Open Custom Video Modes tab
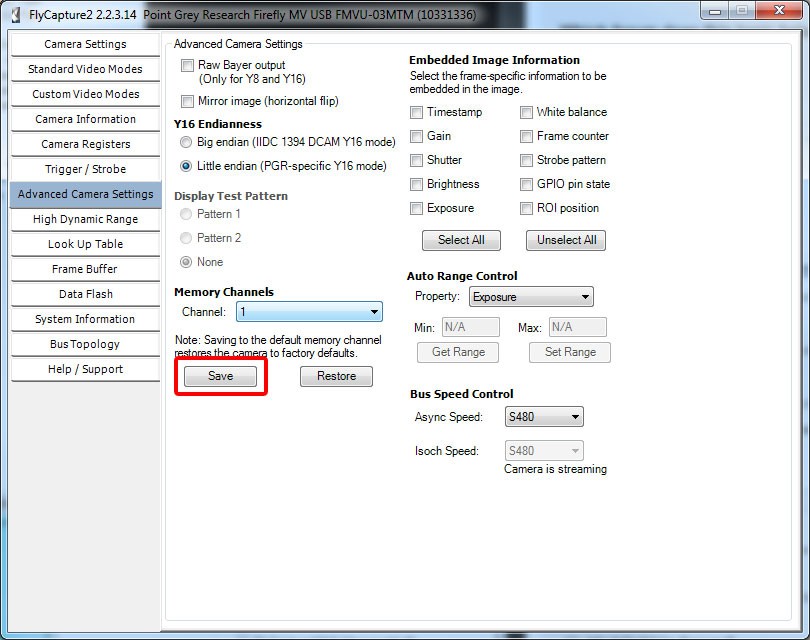The height and width of the screenshot is (640, 810). click(x=85, y=94)
